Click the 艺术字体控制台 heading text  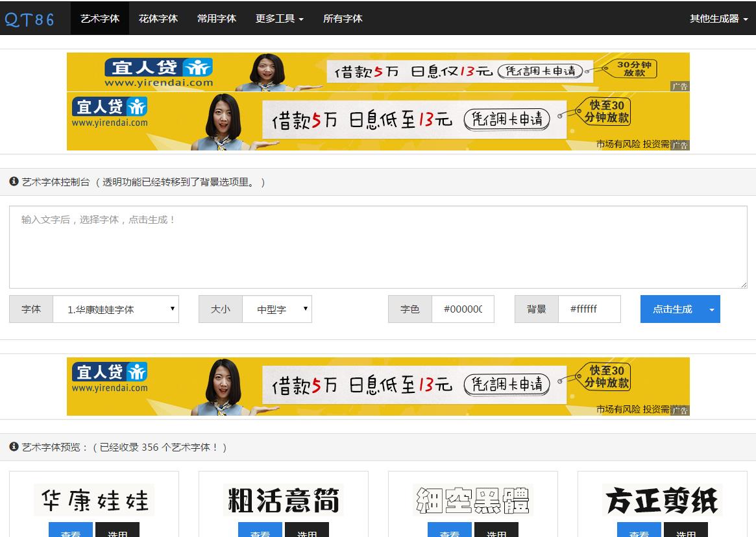click(56, 182)
